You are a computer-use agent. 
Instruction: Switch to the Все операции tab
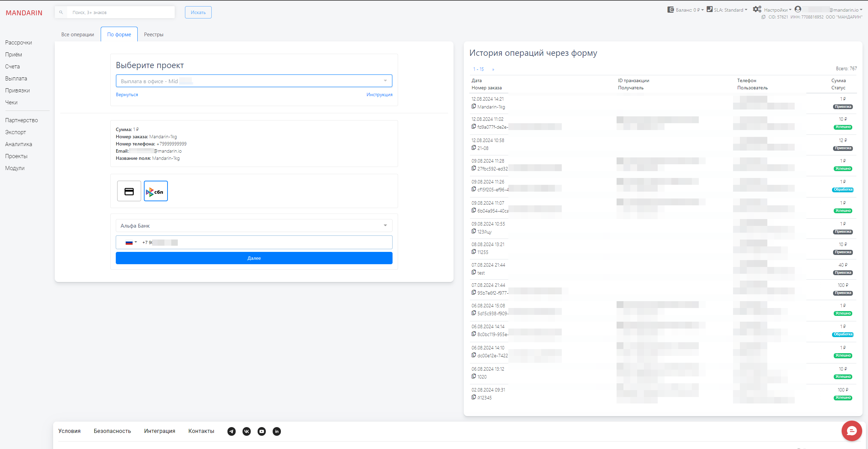[x=77, y=35]
